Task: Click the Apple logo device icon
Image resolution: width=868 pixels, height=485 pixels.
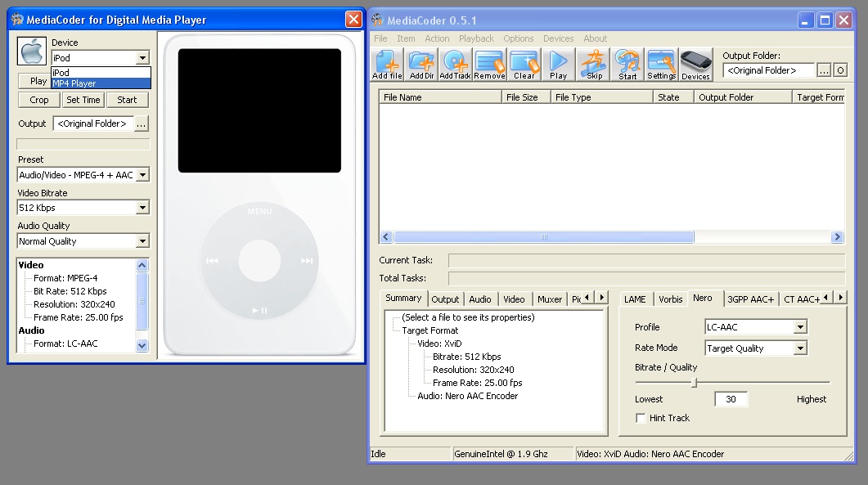Action: pos(32,52)
